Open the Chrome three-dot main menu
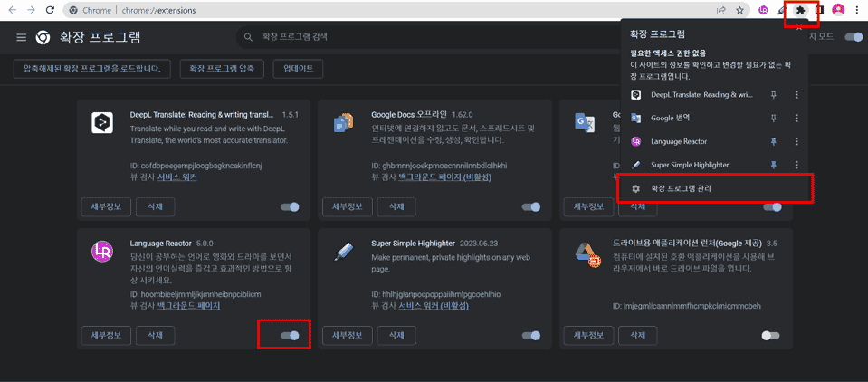This screenshot has width=868, height=382. (857, 10)
